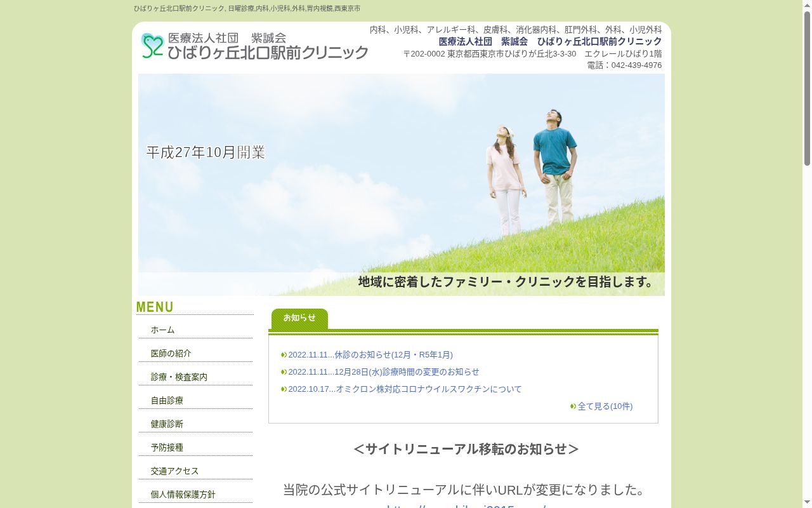Click the clinic heart logo icon
The image size is (812, 508).
(x=152, y=46)
